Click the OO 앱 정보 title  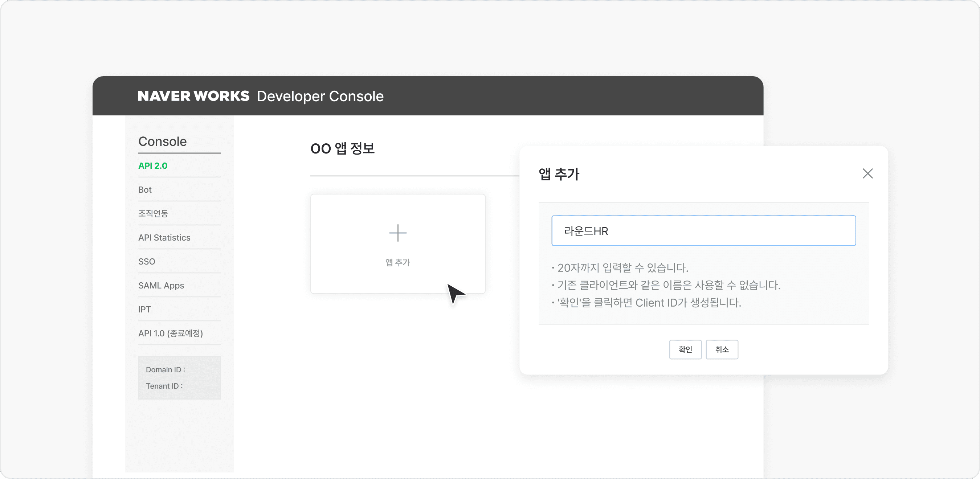click(x=342, y=149)
